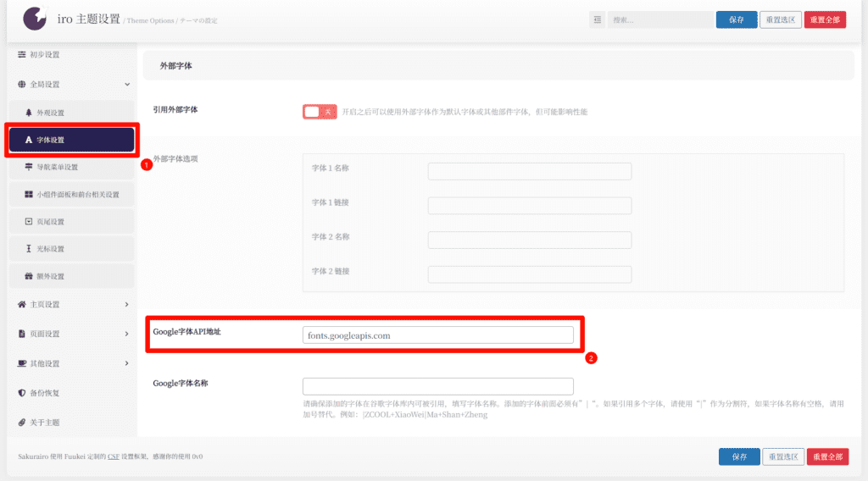Expand the 其他设置 submenu

coord(127,363)
